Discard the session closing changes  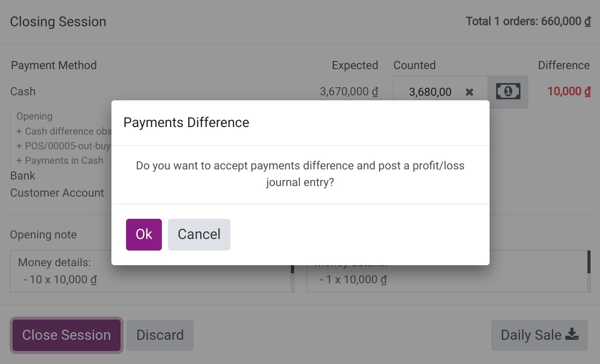pyautogui.click(x=160, y=335)
